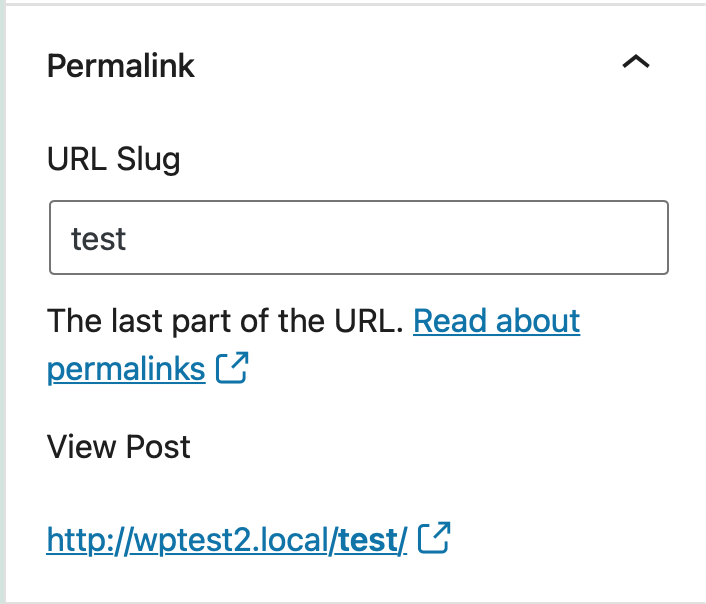Image resolution: width=706 pixels, height=604 pixels.
Task: Click the Permalink panel heading text
Action: coord(121,66)
